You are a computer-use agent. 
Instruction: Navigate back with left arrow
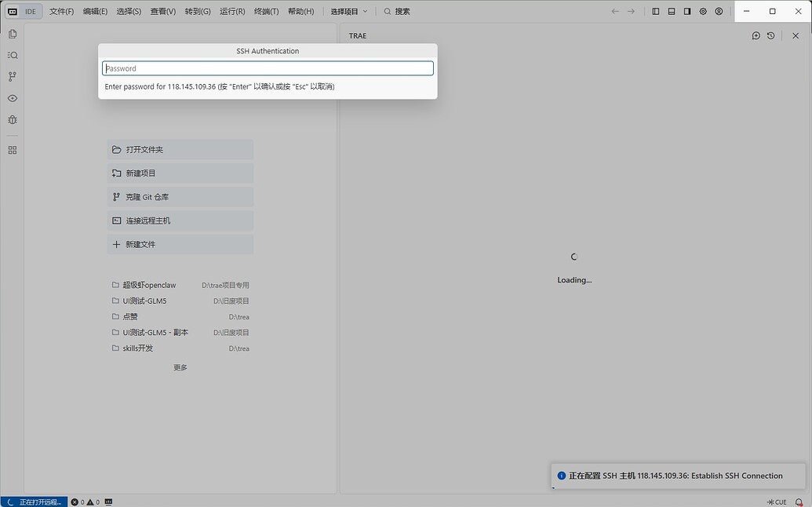click(x=615, y=12)
